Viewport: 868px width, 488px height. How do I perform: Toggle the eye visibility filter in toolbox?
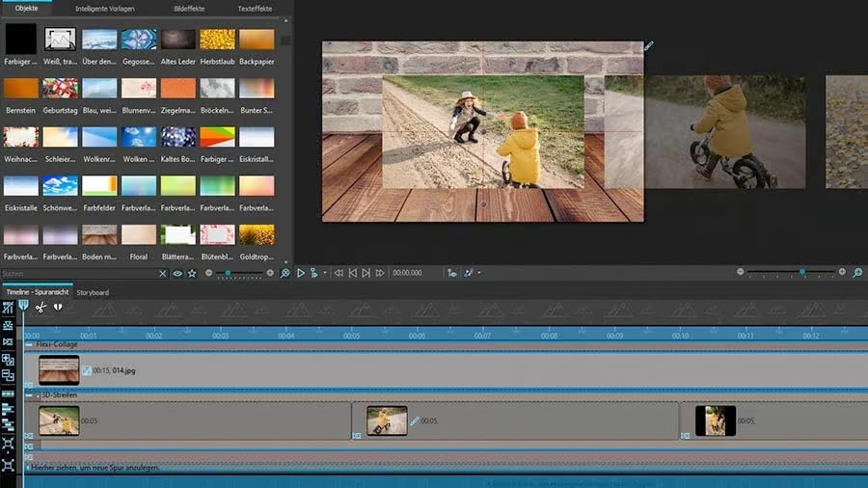pyautogui.click(x=177, y=274)
